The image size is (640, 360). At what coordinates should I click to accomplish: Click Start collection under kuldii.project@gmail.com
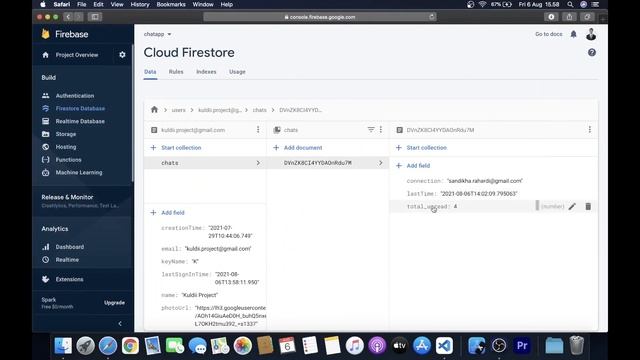coord(176,148)
